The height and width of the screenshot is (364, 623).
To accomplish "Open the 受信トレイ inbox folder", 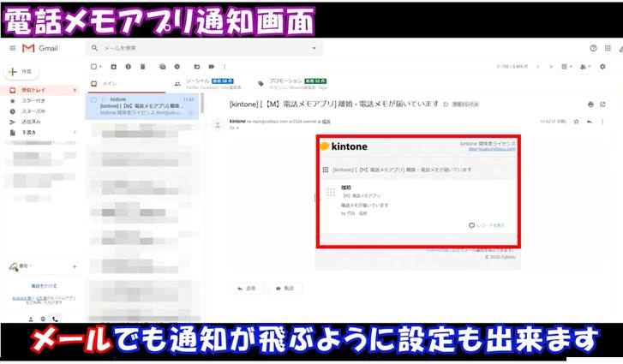I will [x=39, y=90].
